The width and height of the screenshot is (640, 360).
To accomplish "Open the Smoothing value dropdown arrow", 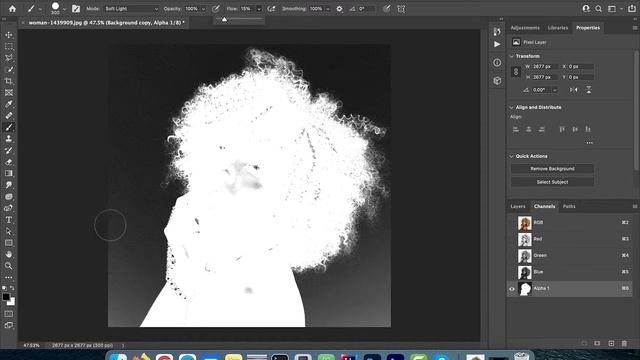I will 328,9.
